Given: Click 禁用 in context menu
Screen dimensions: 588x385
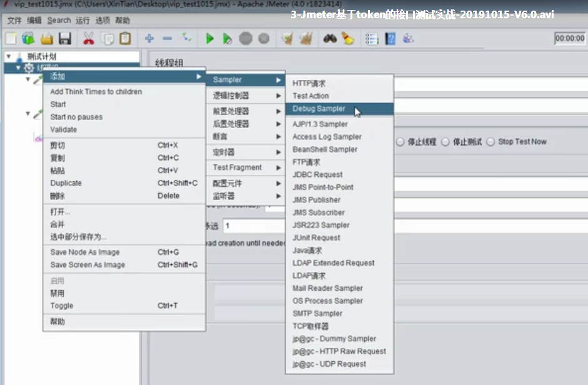Looking at the screenshot, I should pos(124,294).
